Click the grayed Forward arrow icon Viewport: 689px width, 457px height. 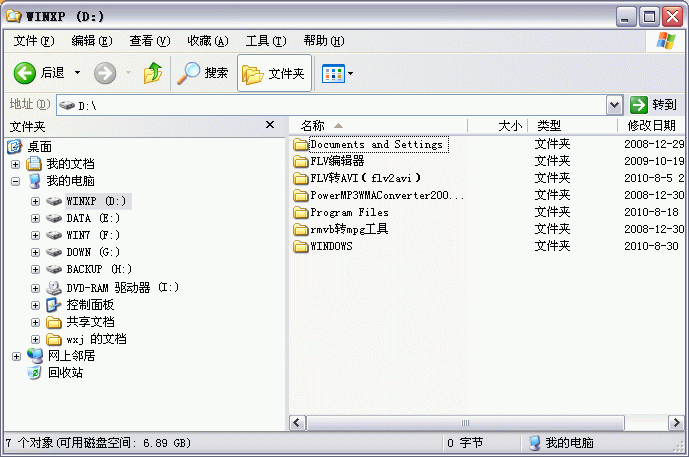105,73
